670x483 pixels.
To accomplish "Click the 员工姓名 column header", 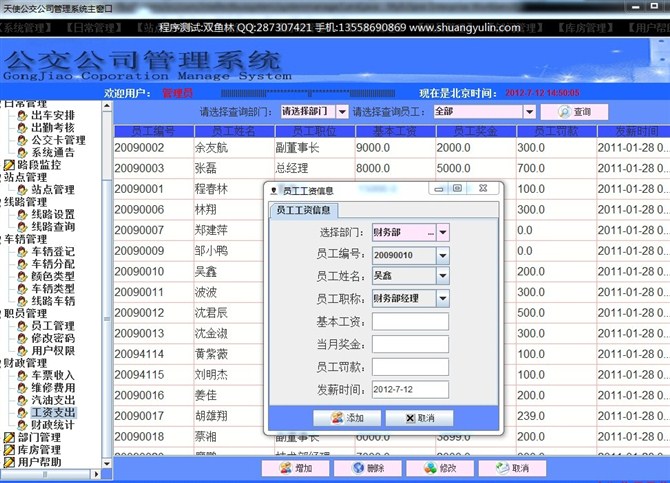I will [234, 131].
